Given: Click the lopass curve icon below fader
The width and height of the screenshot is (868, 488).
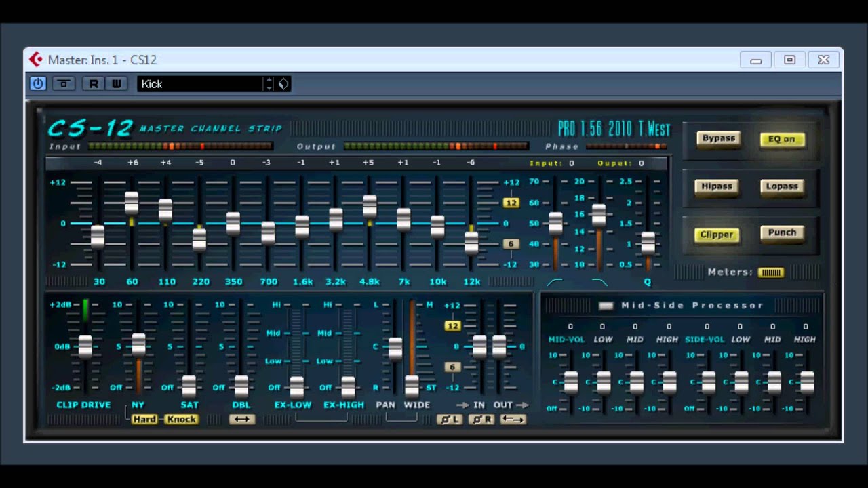Looking at the screenshot, I should [x=599, y=282].
